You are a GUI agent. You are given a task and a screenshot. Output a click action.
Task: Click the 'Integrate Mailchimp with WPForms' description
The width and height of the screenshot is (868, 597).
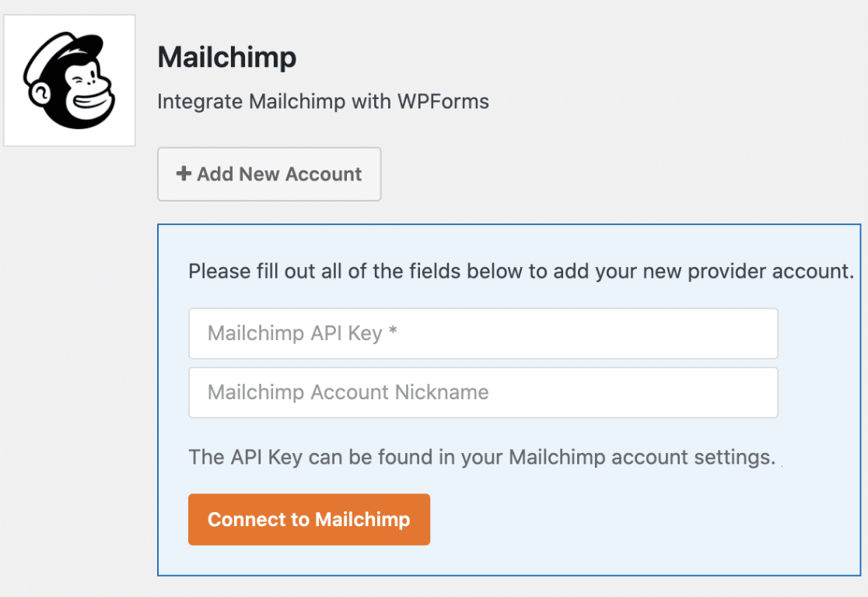(323, 102)
